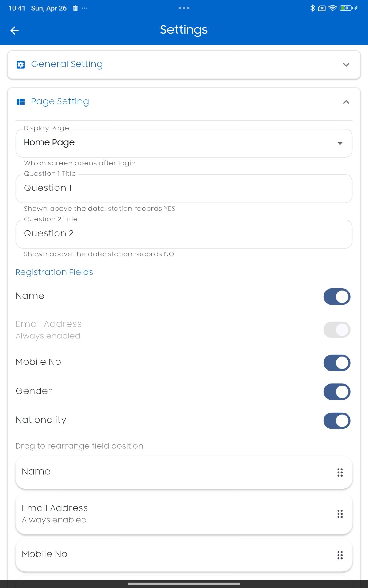
Task: Disable the Name registration field toggle
Action: 337,296
